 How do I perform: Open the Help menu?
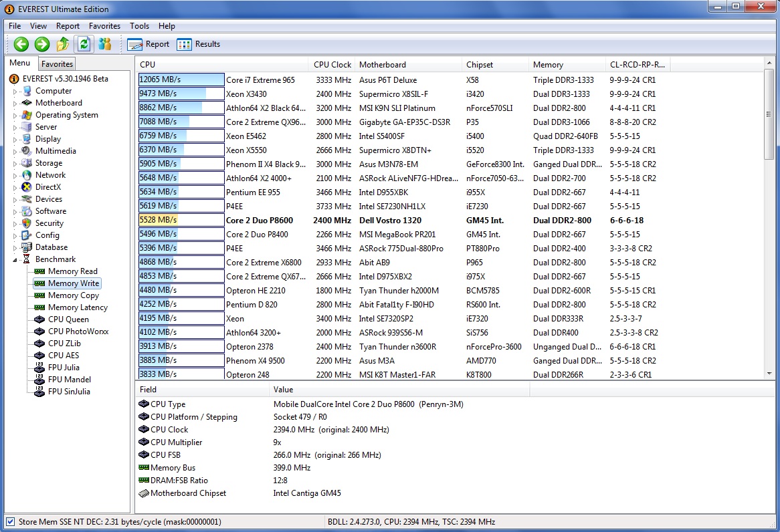pyautogui.click(x=167, y=26)
